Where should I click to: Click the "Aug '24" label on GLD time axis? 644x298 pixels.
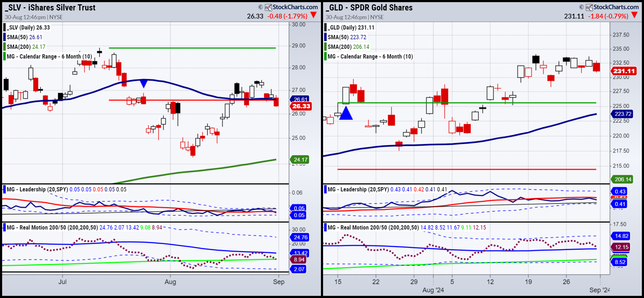tap(433, 290)
